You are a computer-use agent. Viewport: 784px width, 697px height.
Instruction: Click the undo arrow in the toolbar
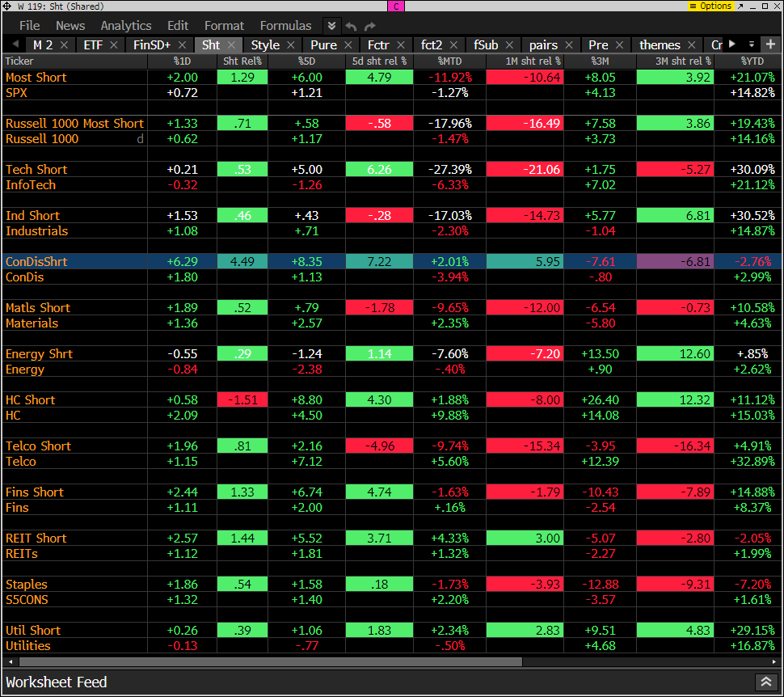[351, 26]
